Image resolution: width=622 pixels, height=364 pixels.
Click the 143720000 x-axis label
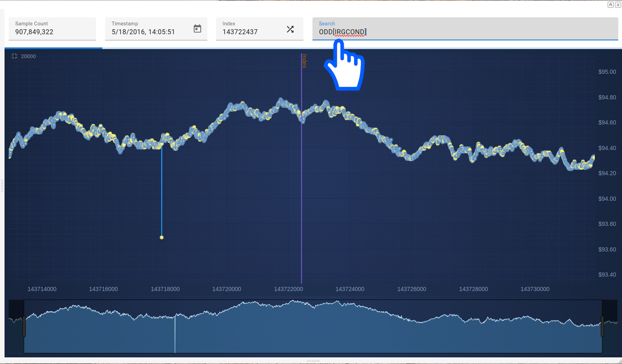[x=227, y=289]
